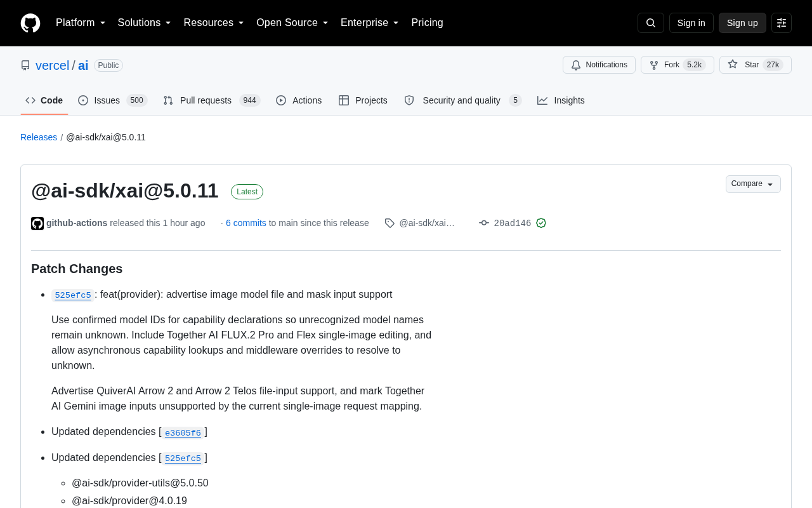Open commit 20ad146
Viewport: 812px width, 508px height.
point(513,223)
